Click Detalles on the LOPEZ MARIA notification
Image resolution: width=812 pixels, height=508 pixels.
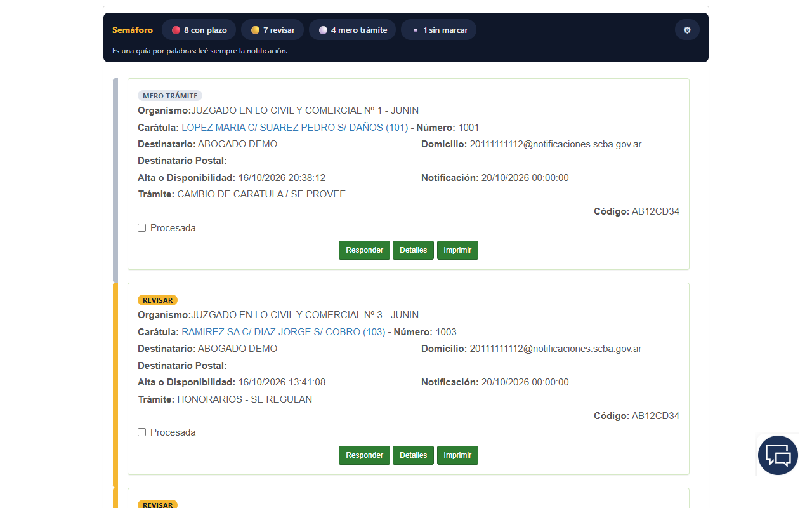[414, 250]
